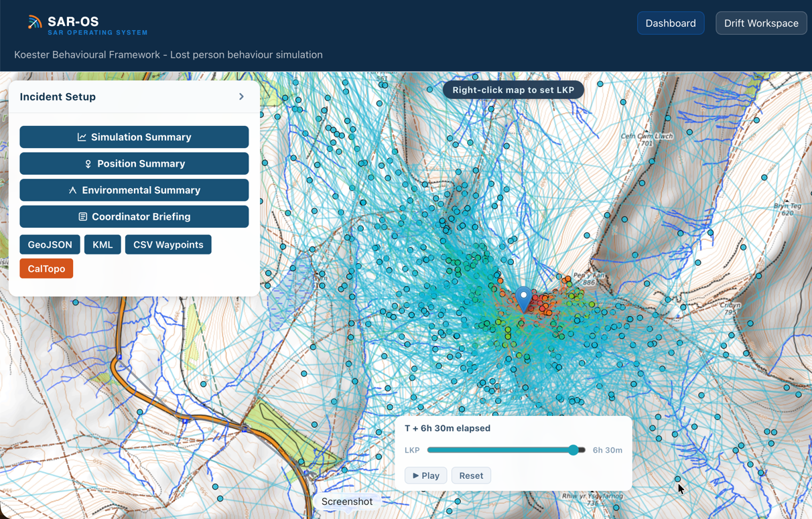The height and width of the screenshot is (519, 812).
Task: Click the blue LKP map pin marker
Action: point(523,299)
